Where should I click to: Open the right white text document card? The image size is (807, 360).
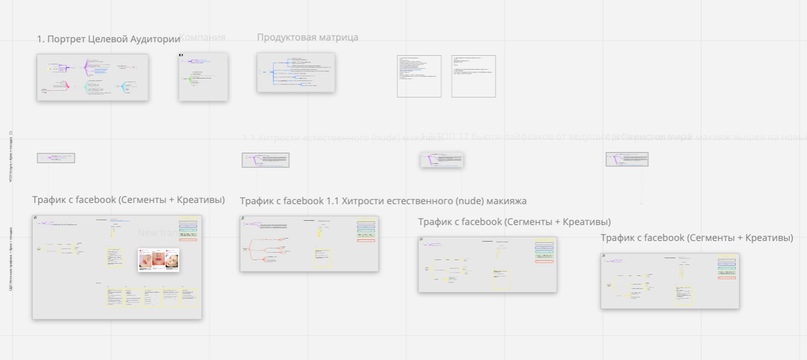tap(473, 76)
